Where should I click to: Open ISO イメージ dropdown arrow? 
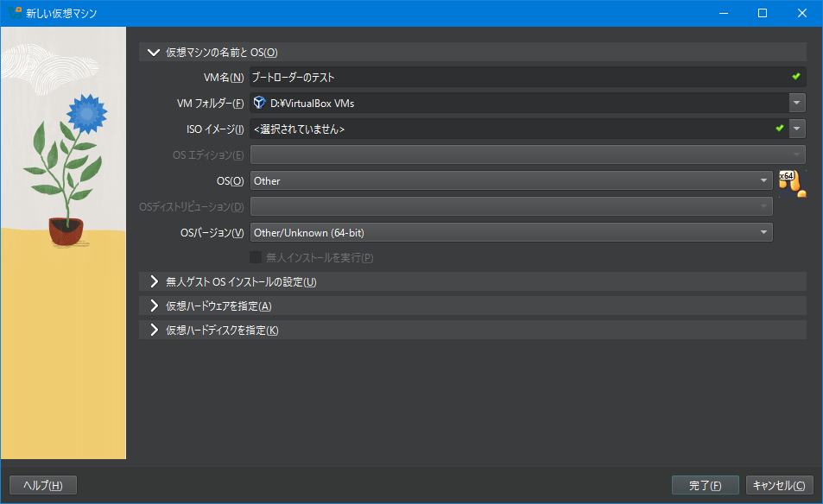pos(797,129)
